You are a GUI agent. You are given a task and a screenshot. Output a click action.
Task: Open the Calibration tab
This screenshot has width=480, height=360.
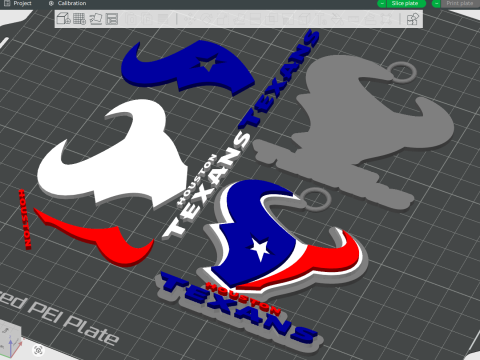67,3
